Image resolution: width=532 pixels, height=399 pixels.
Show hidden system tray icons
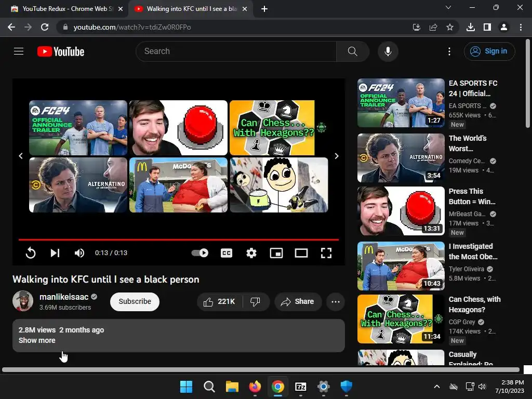coord(437,387)
